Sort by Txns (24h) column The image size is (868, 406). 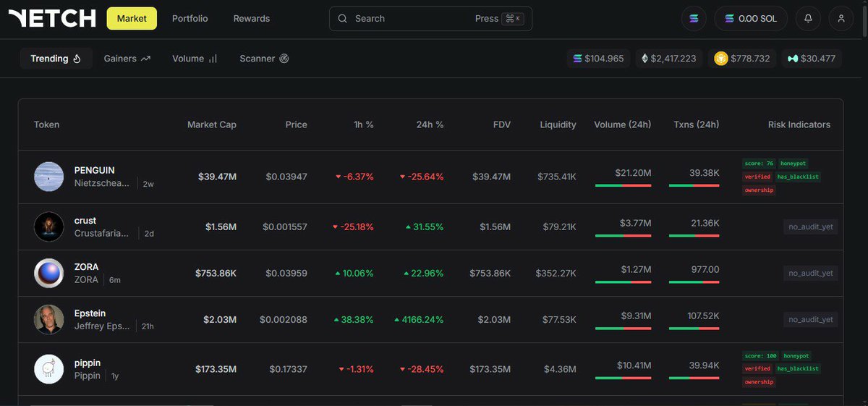[697, 124]
